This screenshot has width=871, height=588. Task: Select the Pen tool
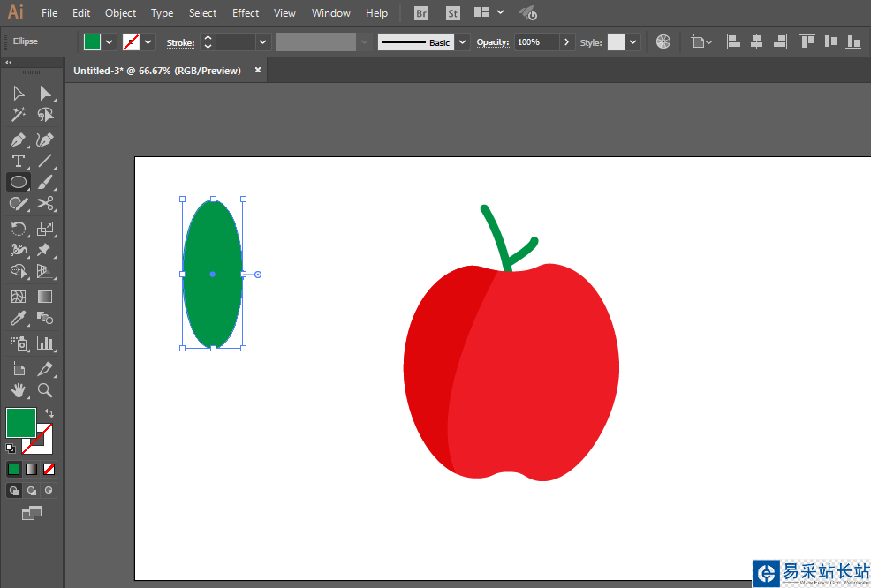point(19,139)
